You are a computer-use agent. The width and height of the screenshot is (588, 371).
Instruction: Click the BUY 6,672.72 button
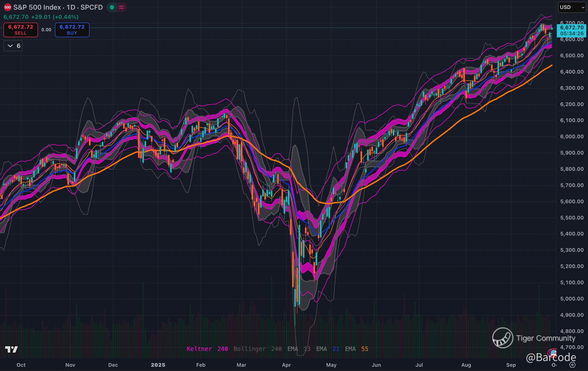pyautogui.click(x=72, y=30)
